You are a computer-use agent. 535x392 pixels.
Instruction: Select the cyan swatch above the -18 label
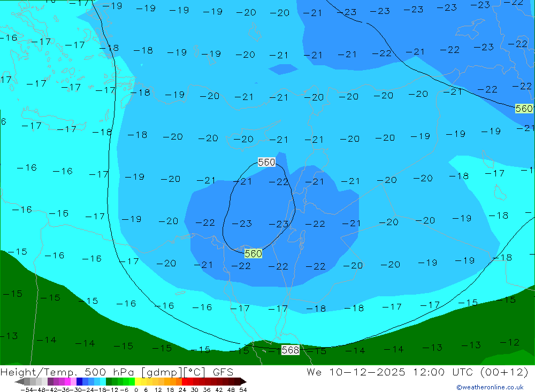coord(103,381)
